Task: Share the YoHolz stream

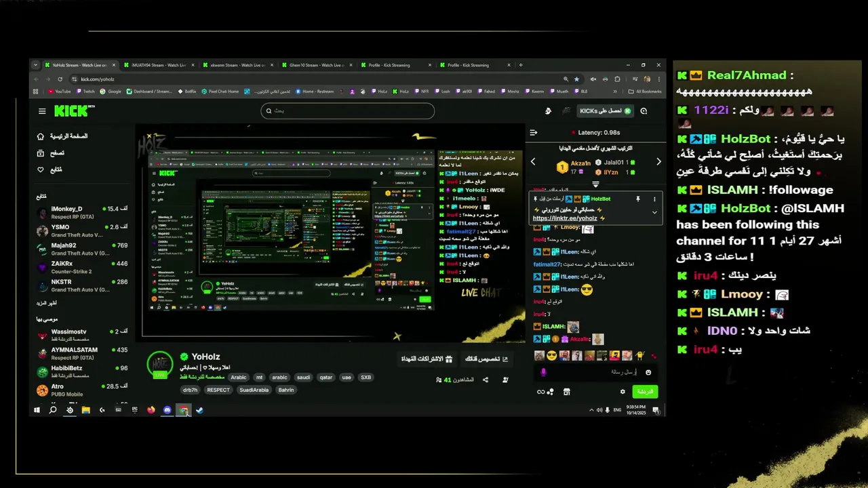Action: point(486,380)
